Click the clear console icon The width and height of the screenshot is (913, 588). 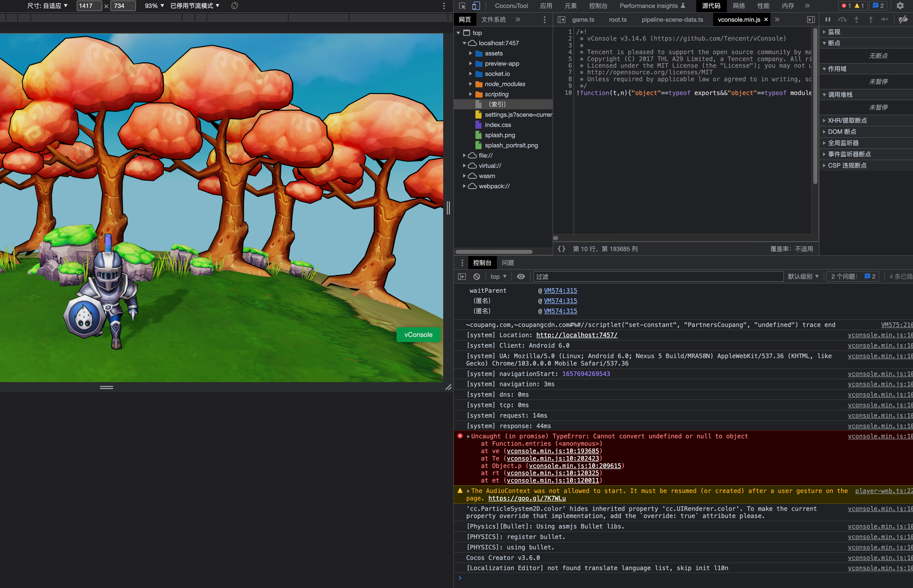[x=476, y=276]
